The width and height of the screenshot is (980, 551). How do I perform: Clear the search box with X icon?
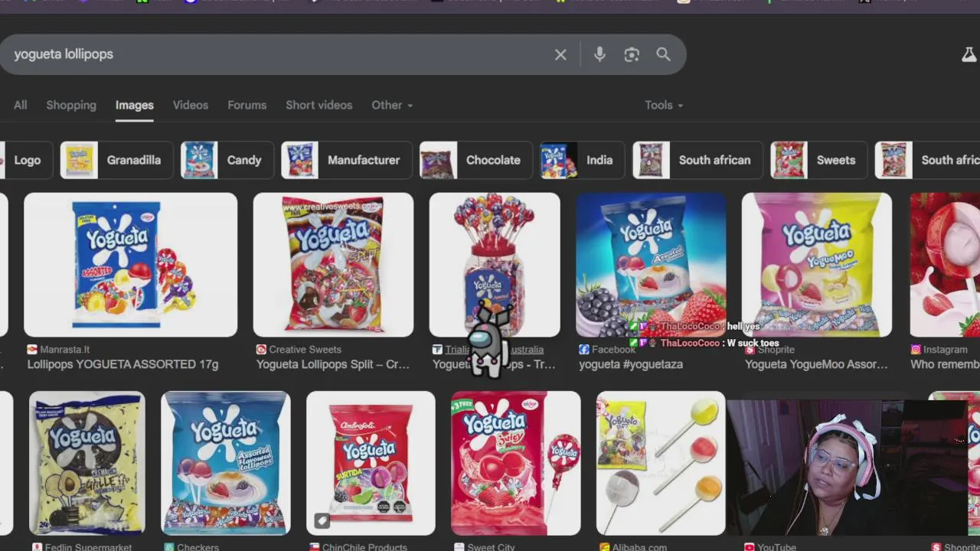pos(560,54)
